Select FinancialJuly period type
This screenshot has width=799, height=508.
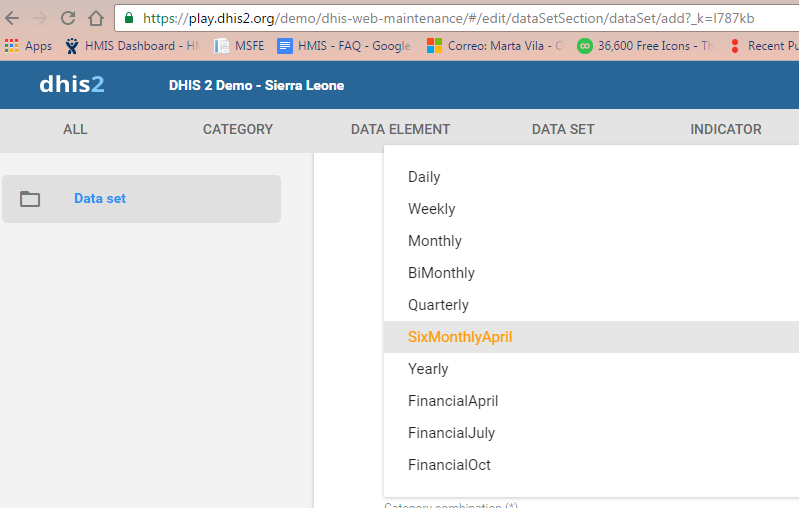click(x=591, y=433)
